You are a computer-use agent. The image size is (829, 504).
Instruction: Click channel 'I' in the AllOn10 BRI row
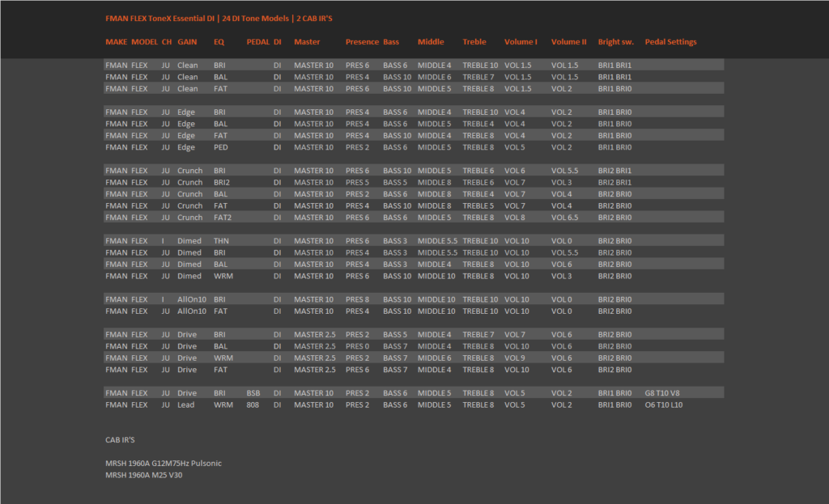pos(163,299)
